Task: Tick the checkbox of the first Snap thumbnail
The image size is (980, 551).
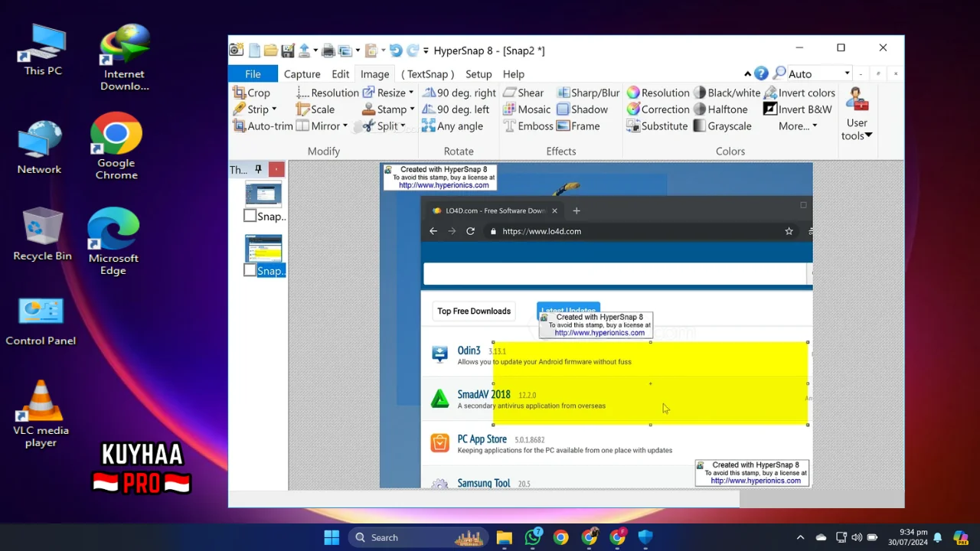Action: pyautogui.click(x=250, y=216)
